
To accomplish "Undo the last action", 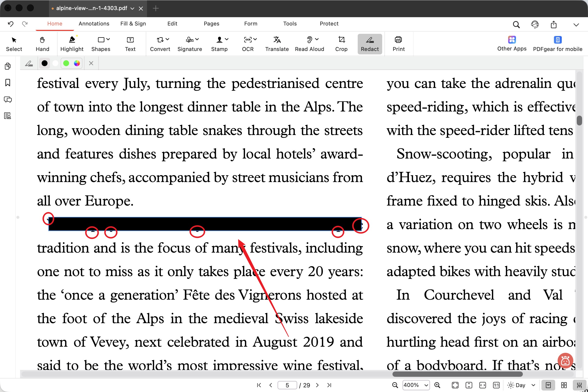I will pos(11,24).
